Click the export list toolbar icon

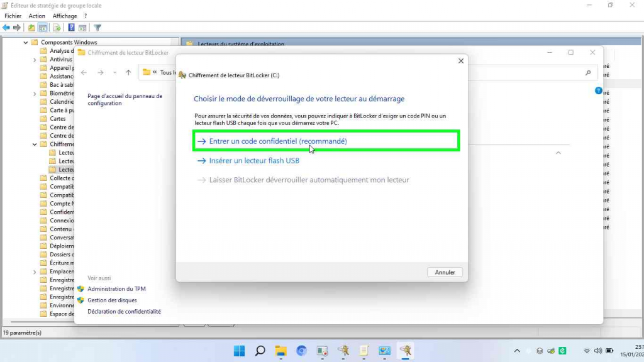(57, 28)
